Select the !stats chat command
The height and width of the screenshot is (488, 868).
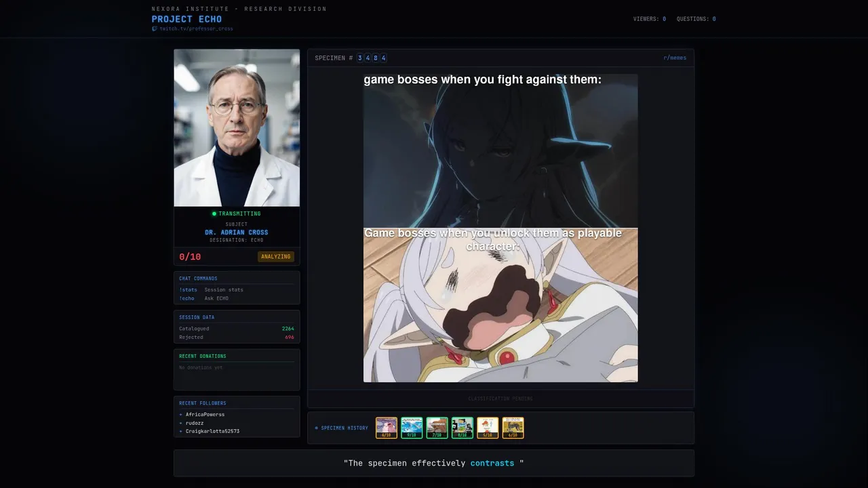point(188,289)
